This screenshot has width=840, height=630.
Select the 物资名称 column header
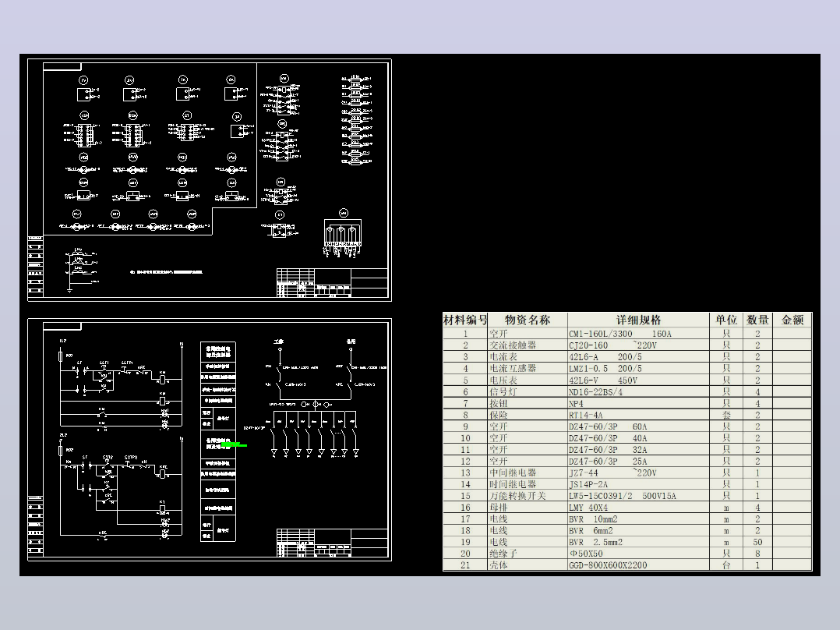(528, 320)
